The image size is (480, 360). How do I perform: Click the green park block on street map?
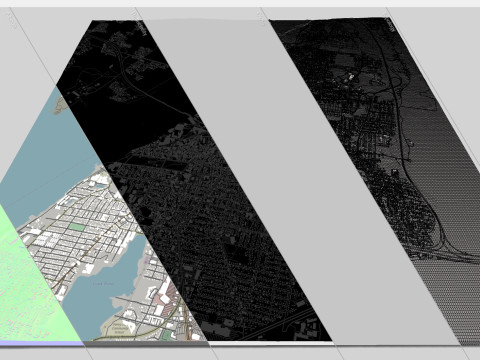tap(77, 227)
